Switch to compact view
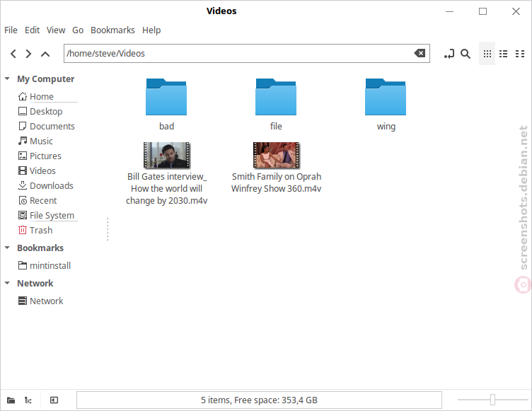532x411 pixels. click(520, 54)
